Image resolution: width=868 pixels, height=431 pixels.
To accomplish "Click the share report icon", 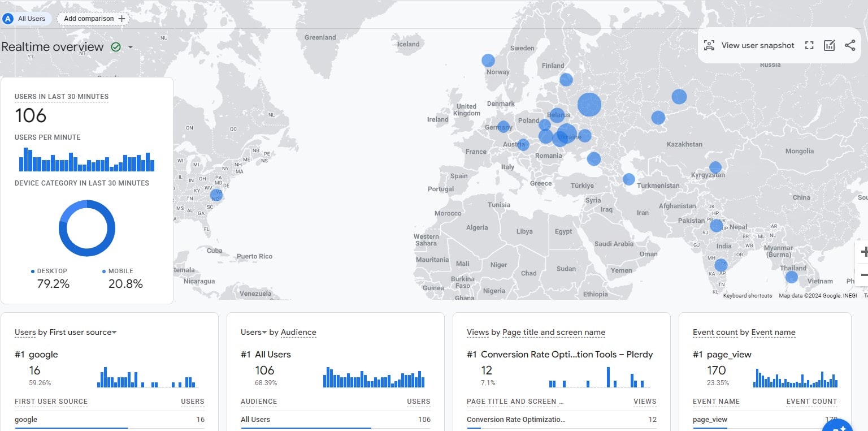I will (x=850, y=46).
